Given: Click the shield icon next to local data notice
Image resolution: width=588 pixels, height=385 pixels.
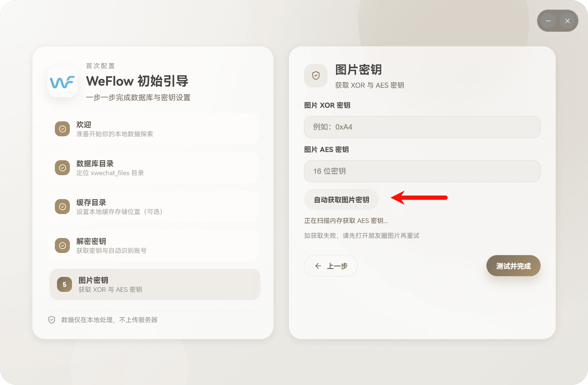Looking at the screenshot, I should (x=51, y=320).
